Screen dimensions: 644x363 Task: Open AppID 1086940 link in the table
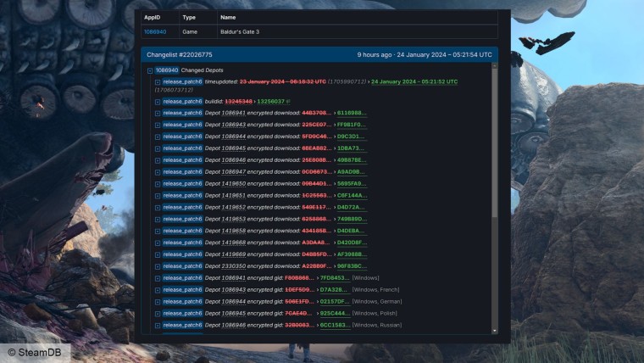(155, 31)
